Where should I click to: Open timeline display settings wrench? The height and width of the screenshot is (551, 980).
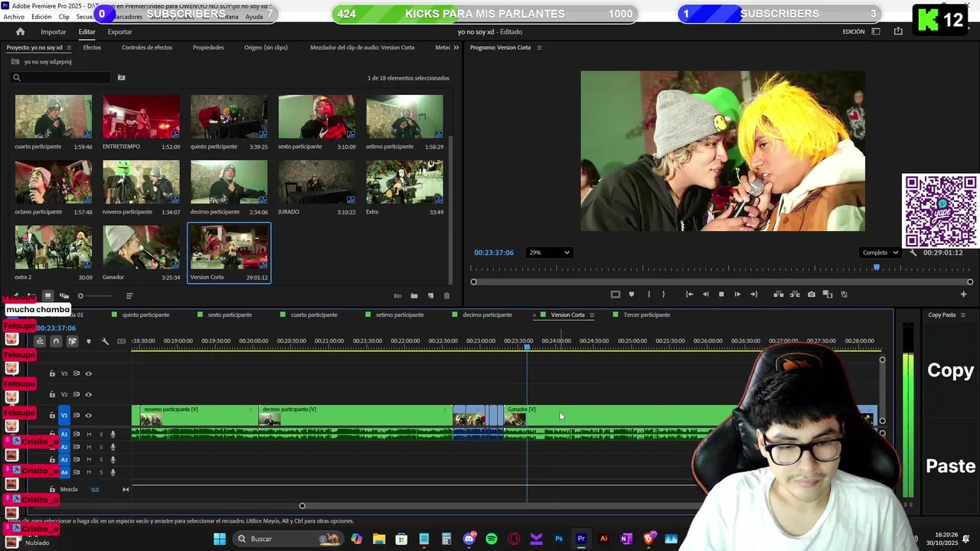[x=105, y=341]
